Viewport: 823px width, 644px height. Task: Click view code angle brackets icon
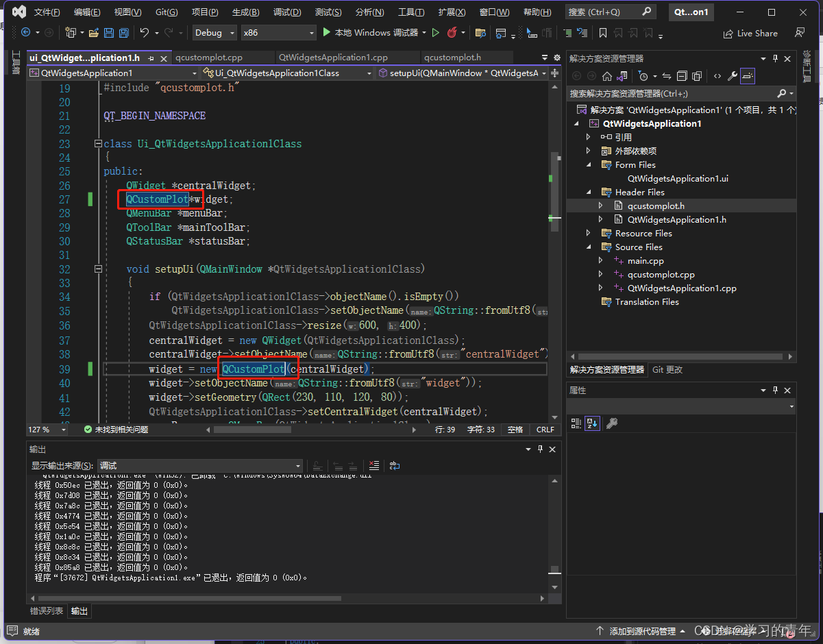pyautogui.click(x=717, y=76)
